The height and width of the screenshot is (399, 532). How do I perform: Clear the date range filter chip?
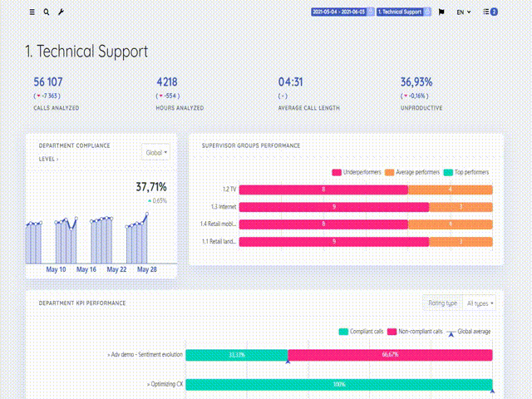click(371, 12)
